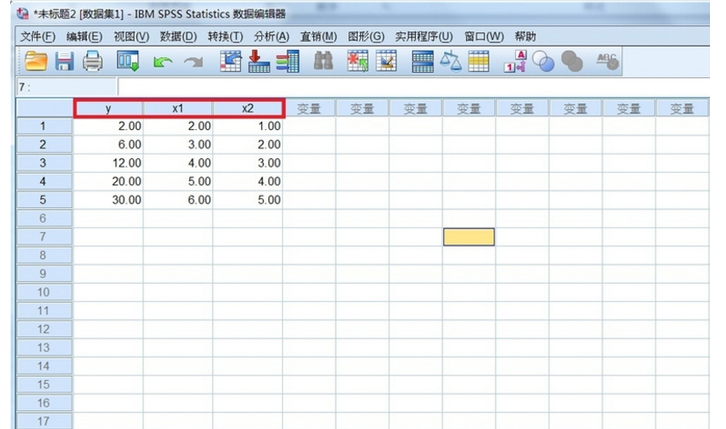The height and width of the screenshot is (429, 726).
Task: Select row header 12
Action: [x=44, y=329]
